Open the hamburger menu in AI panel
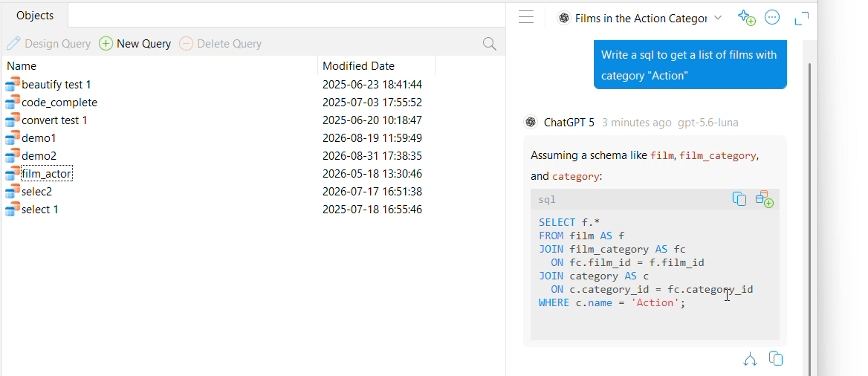Image resolution: width=868 pixels, height=376 pixels. 526,17
